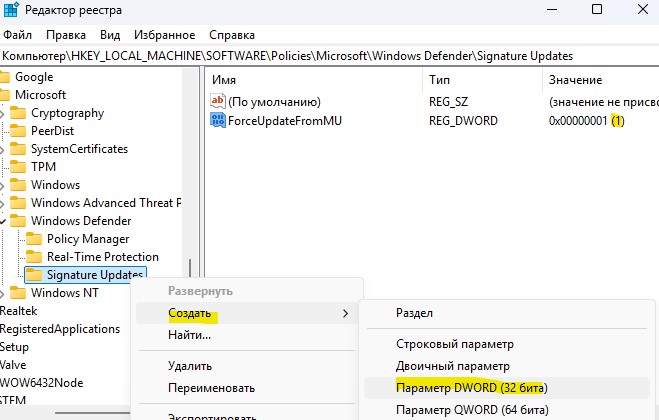Click the Policy Manager folder icon
The image size is (659, 420).
pyautogui.click(x=34, y=239)
